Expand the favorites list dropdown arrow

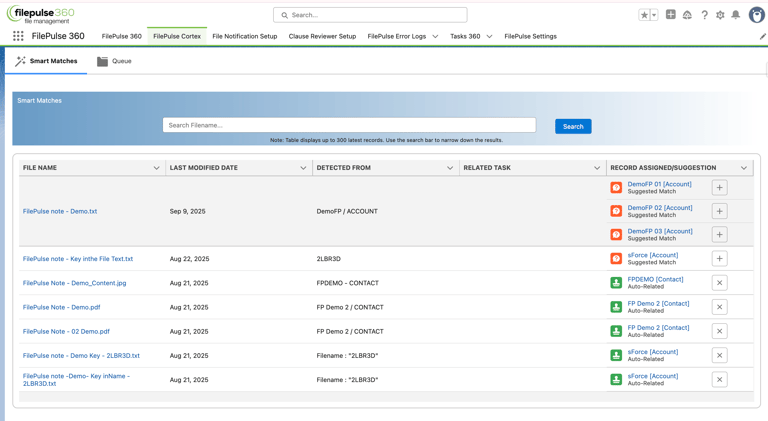[x=654, y=15]
